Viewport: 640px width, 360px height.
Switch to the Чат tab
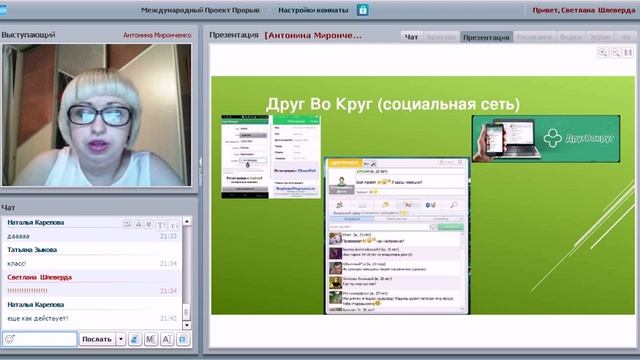(x=411, y=37)
